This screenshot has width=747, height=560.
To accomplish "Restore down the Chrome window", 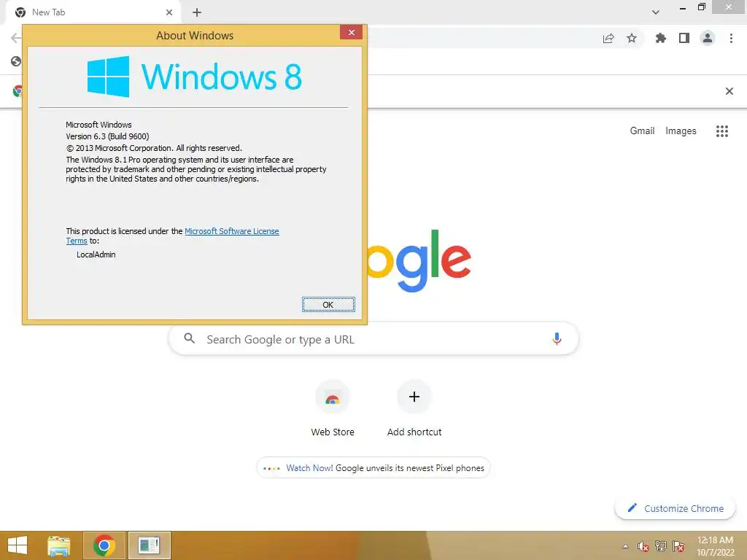I will click(701, 7).
